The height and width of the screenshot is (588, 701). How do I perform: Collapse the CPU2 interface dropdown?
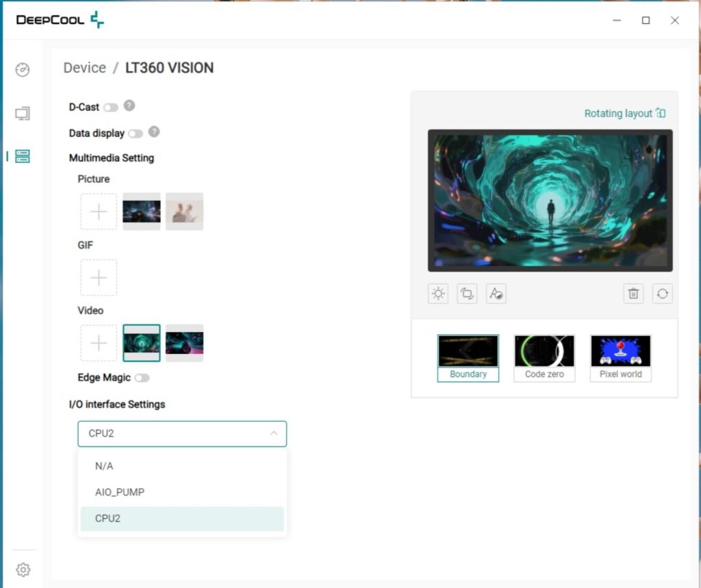pyautogui.click(x=182, y=434)
